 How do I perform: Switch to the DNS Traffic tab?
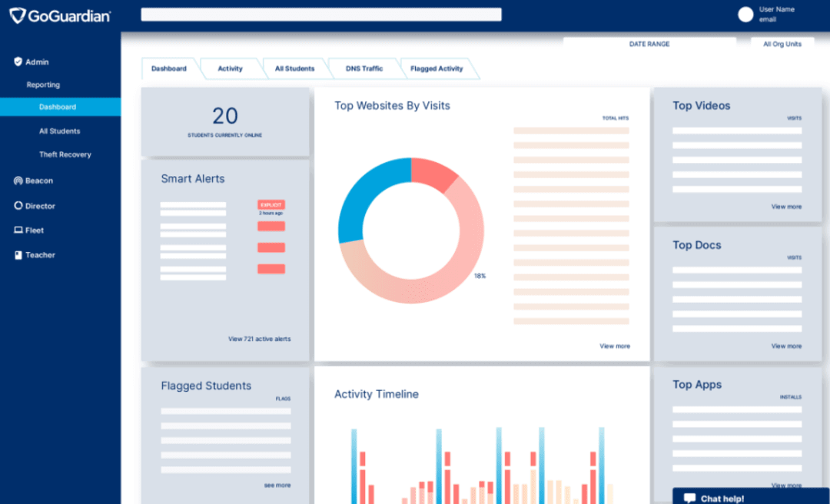(364, 68)
